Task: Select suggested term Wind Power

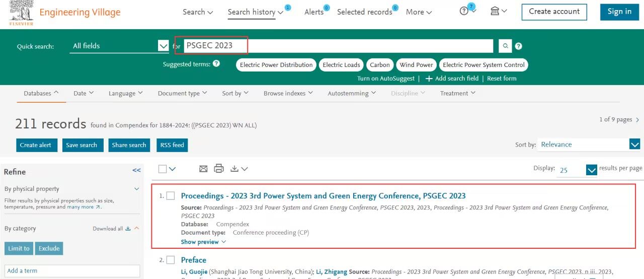Action: point(416,64)
